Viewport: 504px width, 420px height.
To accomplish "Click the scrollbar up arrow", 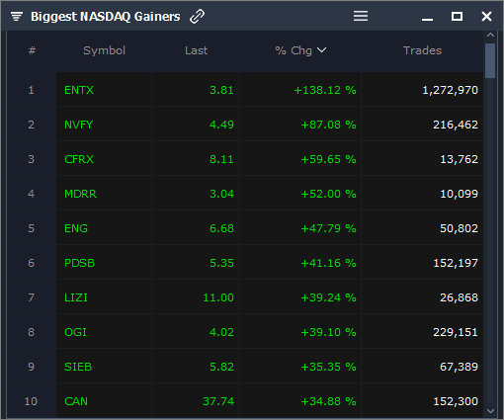I will click(x=490, y=35).
